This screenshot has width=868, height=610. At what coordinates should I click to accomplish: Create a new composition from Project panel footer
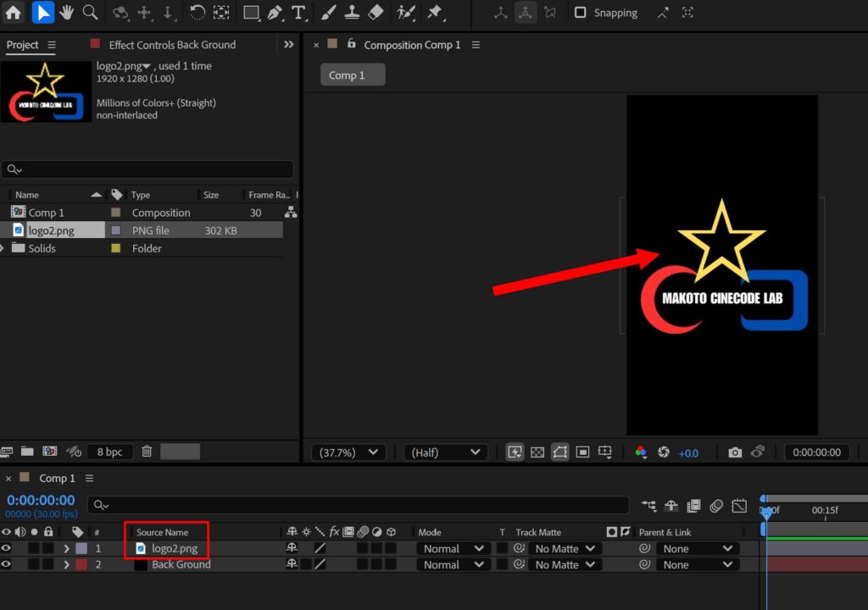tap(50, 451)
